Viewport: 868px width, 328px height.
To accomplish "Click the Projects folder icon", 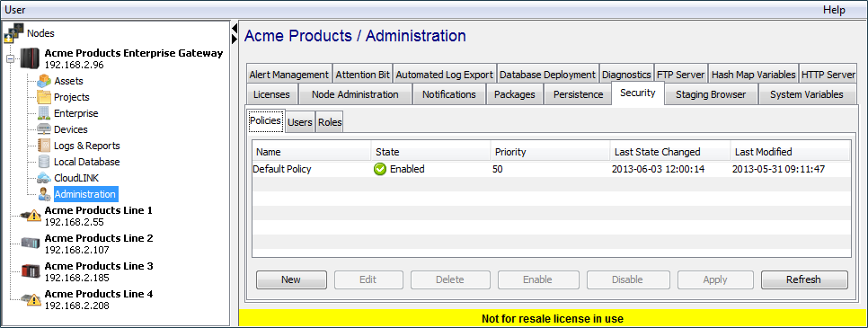I will tap(44, 97).
